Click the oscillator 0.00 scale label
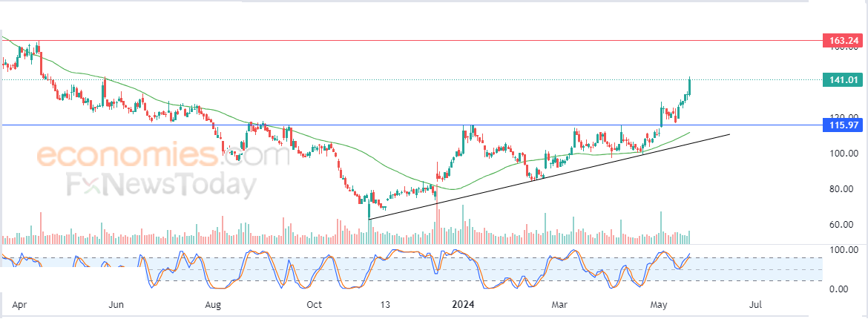 coord(845,289)
